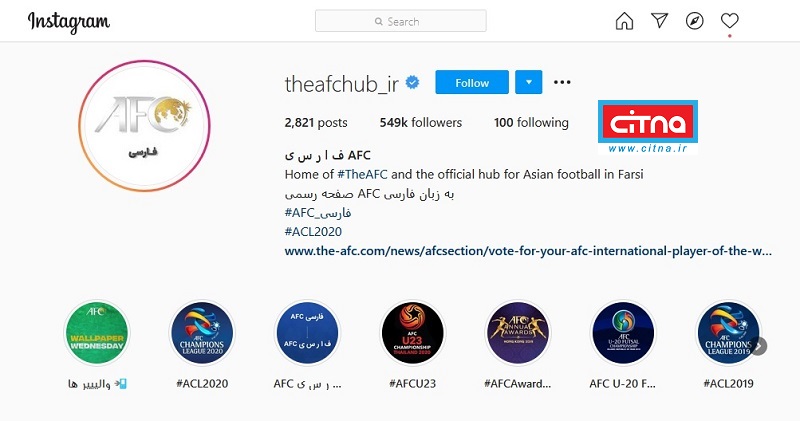
Task: Open the #ACL2020 hashtag link
Action: tap(313, 232)
